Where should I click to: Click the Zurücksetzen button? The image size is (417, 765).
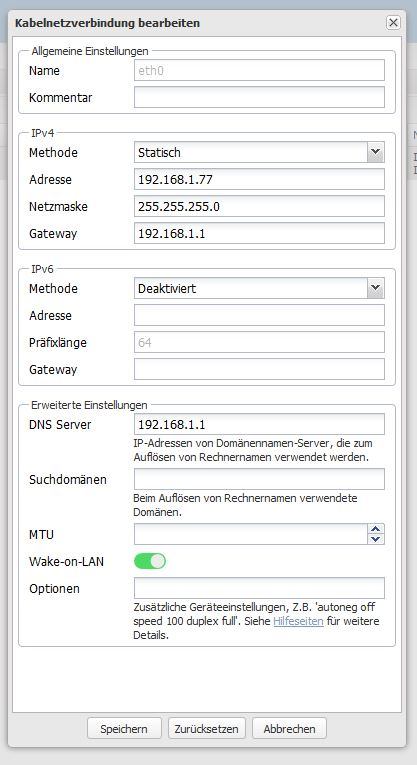point(207,729)
